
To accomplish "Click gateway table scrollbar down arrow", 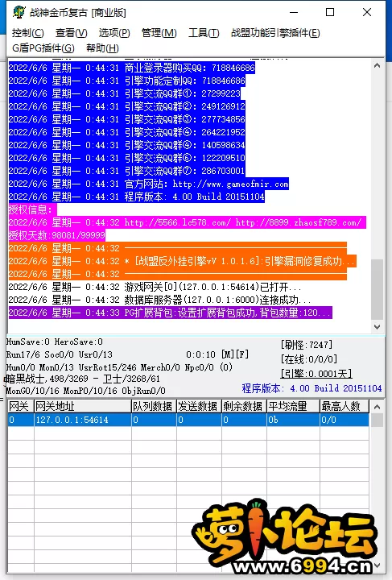I will pos(377,565).
